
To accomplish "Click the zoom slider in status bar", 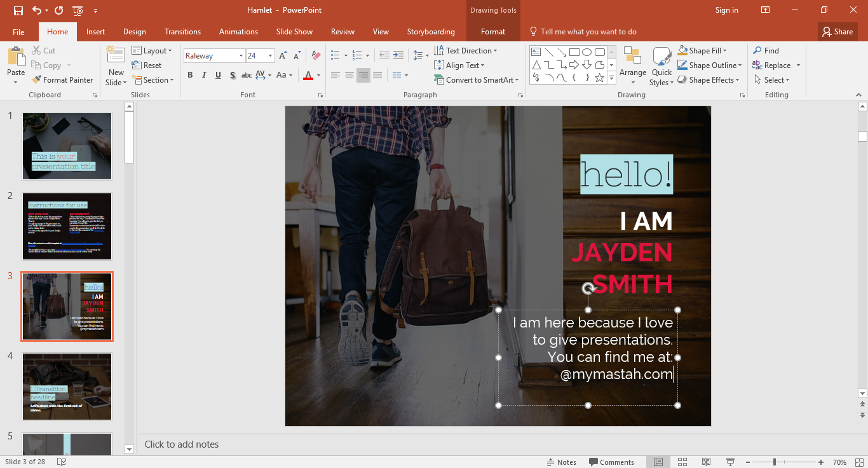I will [775, 462].
